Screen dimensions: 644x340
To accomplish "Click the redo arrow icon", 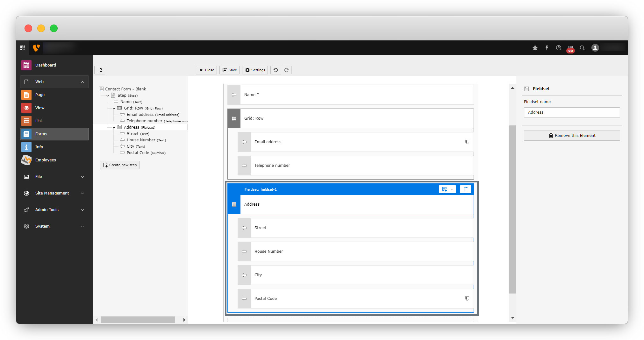I will 286,70.
